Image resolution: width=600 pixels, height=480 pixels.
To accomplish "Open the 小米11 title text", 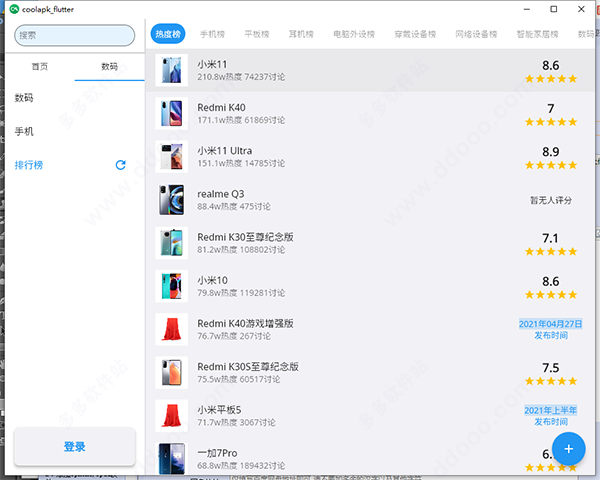I will [x=212, y=64].
